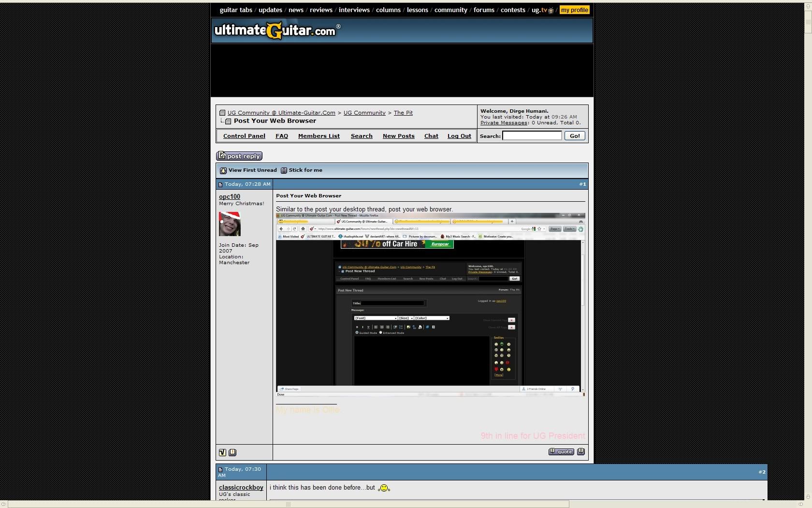Click the post reply button
The width and height of the screenshot is (812, 508).
coord(239,156)
